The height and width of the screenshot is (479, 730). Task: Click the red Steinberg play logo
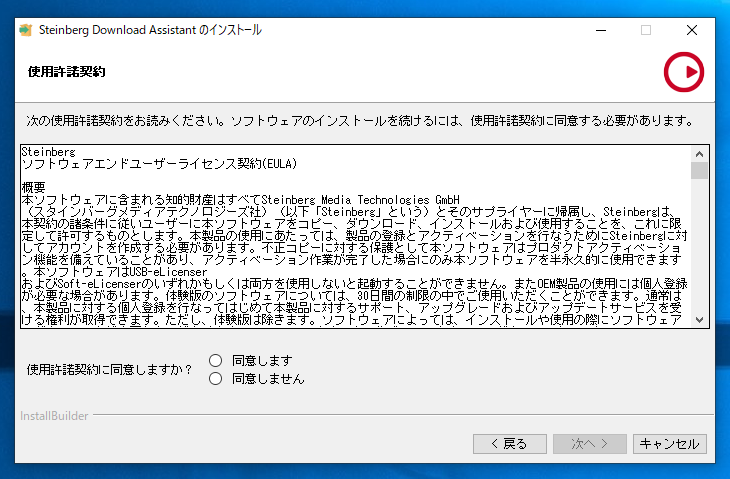pos(683,72)
